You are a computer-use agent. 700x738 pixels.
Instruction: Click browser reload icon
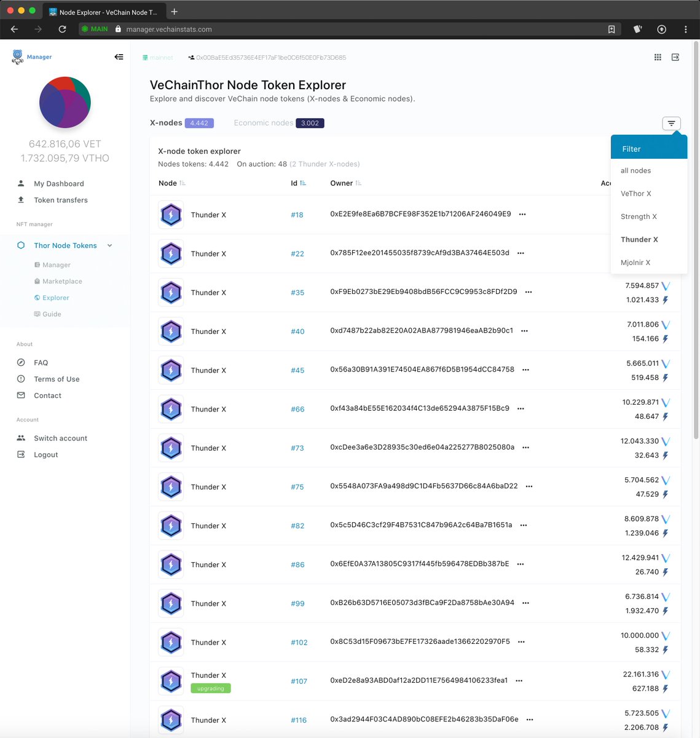click(x=62, y=29)
